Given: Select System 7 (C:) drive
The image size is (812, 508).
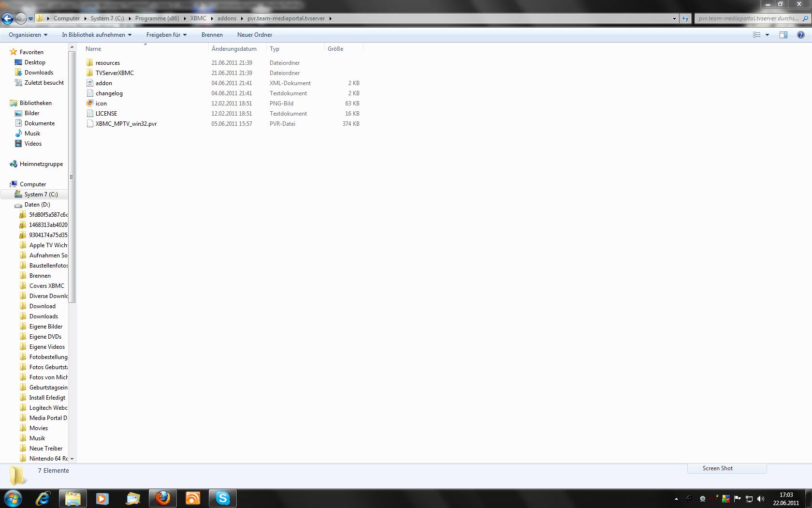Looking at the screenshot, I should [41, 194].
